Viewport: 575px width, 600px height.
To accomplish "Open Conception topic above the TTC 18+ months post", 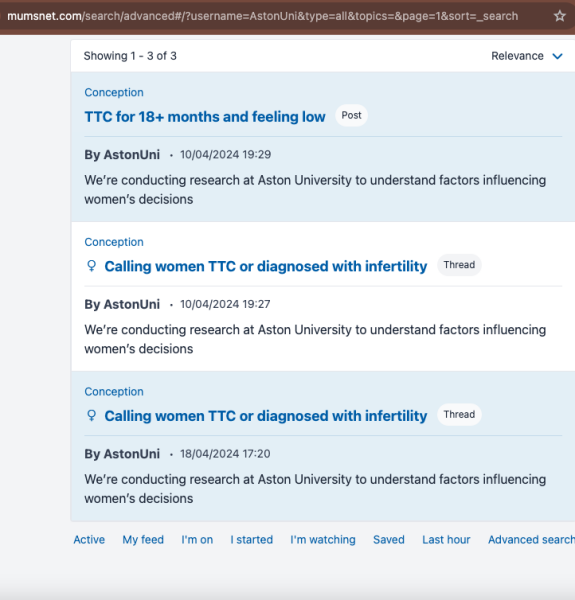I will [114, 92].
